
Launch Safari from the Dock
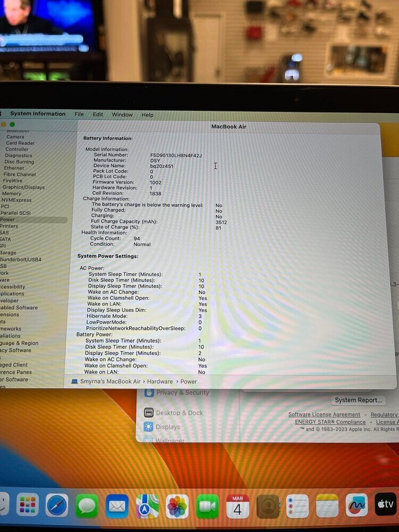pyautogui.click(x=57, y=505)
